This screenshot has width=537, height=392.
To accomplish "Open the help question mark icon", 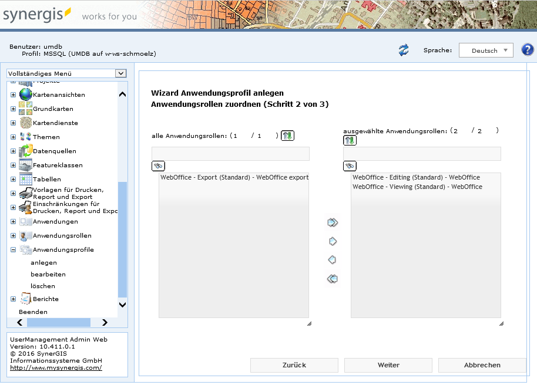I will (527, 49).
